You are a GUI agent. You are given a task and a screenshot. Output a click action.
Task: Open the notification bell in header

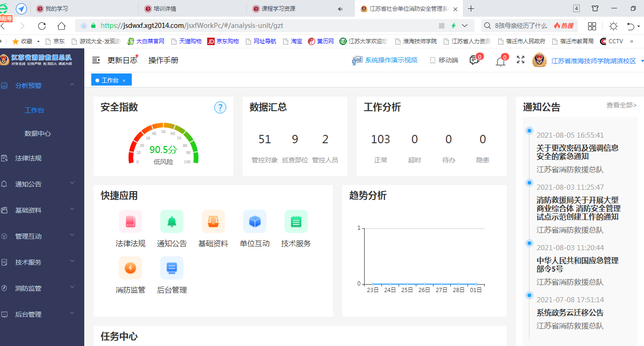coord(501,61)
